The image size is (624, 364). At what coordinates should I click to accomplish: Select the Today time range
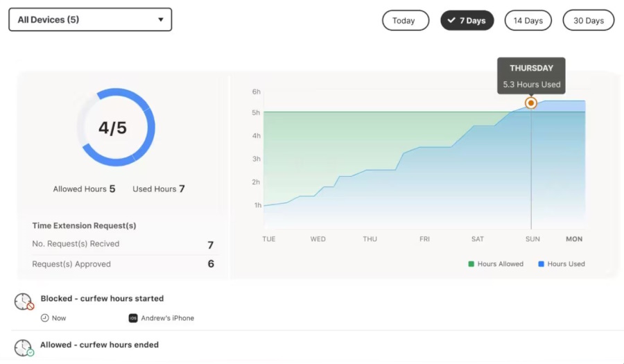click(x=406, y=20)
